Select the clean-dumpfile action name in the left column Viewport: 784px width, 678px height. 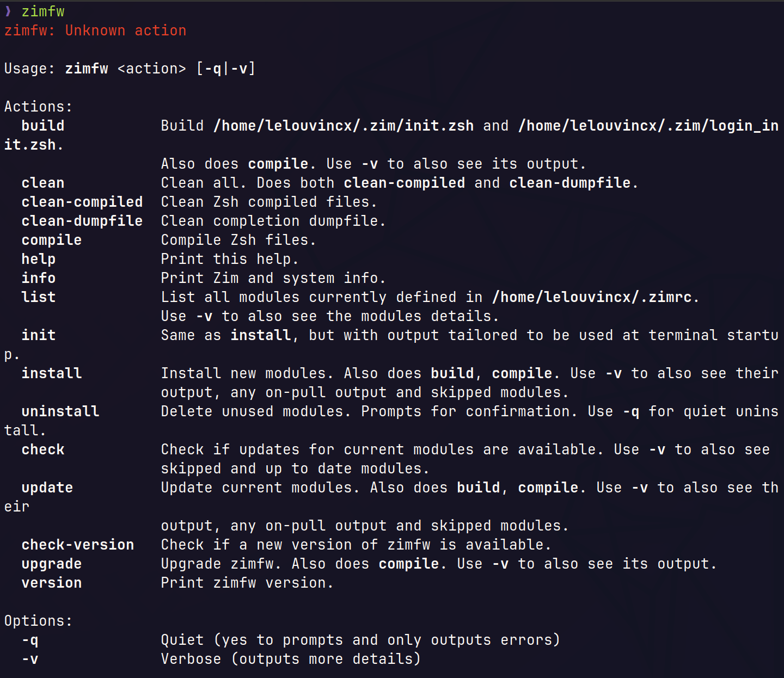[82, 221]
